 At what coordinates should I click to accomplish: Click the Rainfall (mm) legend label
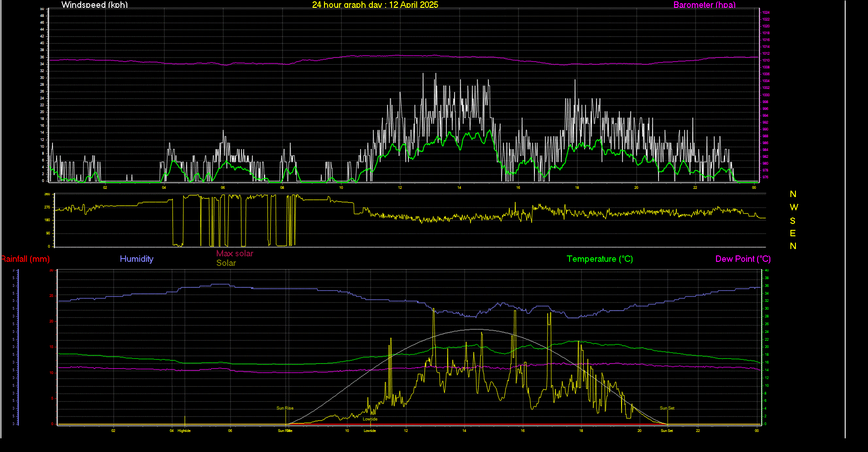(x=25, y=259)
